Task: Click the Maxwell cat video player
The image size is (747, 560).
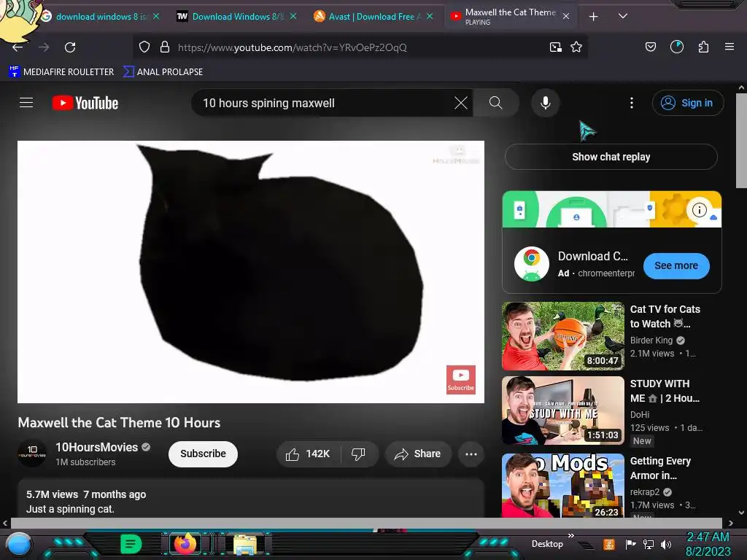Action: click(x=251, y=272)
